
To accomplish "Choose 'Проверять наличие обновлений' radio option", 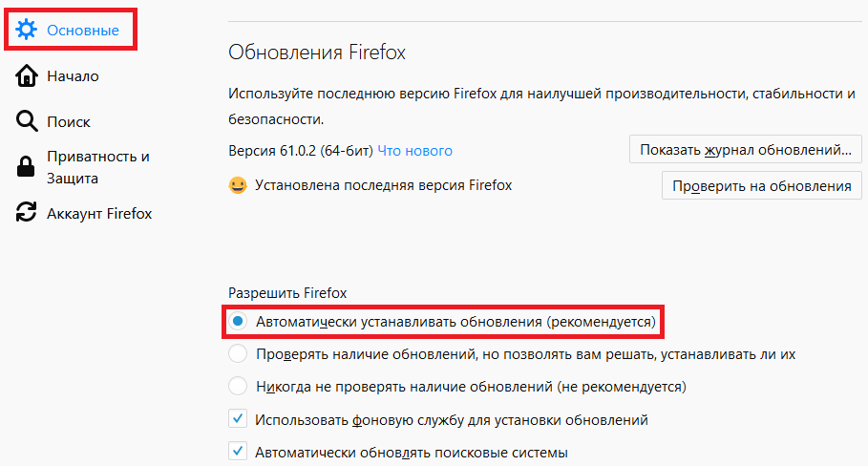I will pyautogui.click(x=239, y=354).
